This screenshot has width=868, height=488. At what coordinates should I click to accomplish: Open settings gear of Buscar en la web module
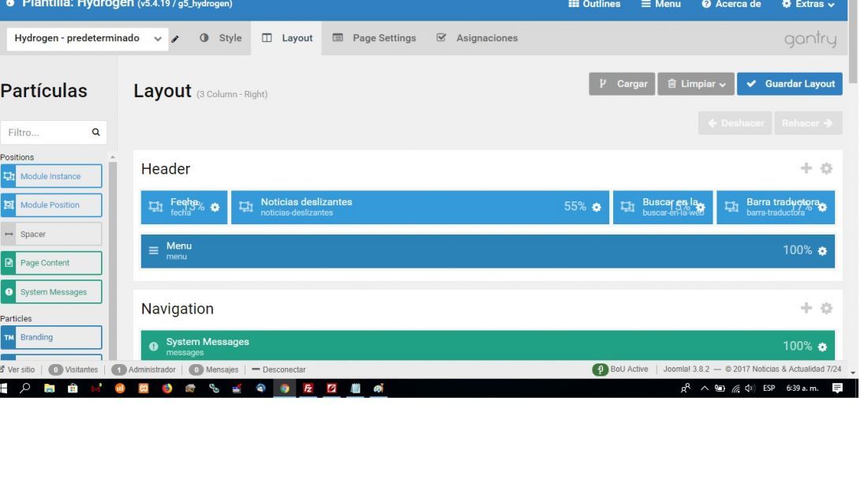coord(700,207)
